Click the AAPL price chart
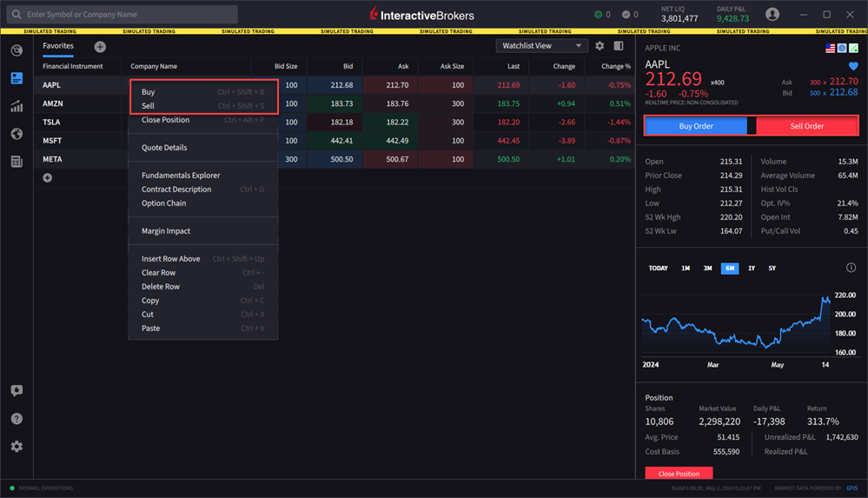 coord(737,324)
